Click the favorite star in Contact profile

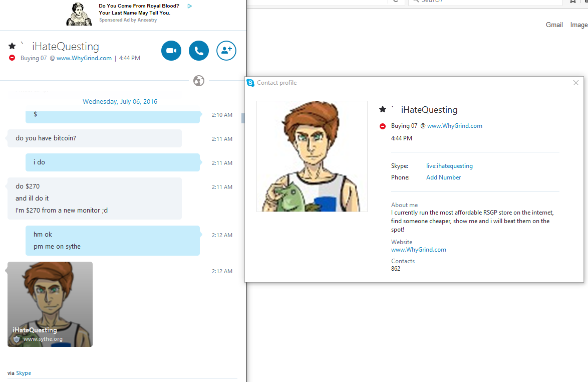point(383,109)
